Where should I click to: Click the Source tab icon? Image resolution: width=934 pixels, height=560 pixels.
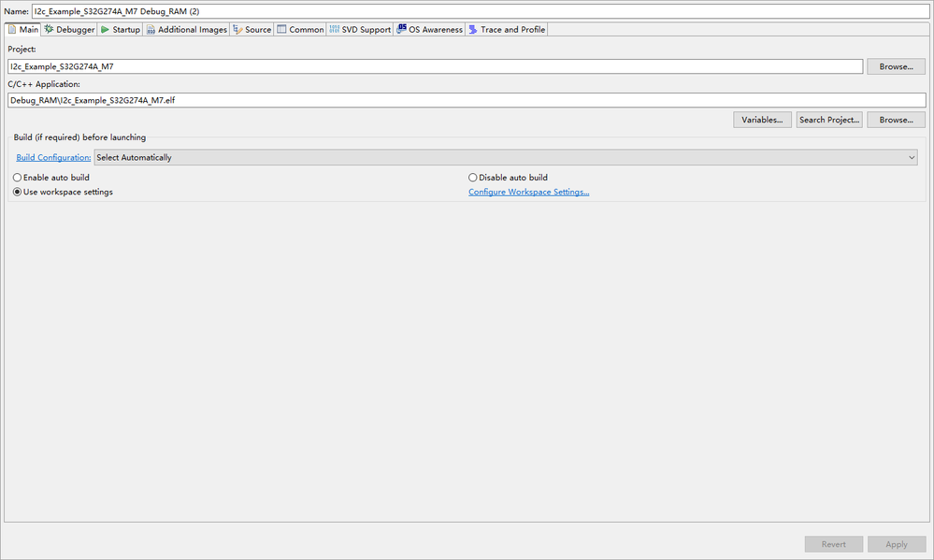(x=237, y=29)
